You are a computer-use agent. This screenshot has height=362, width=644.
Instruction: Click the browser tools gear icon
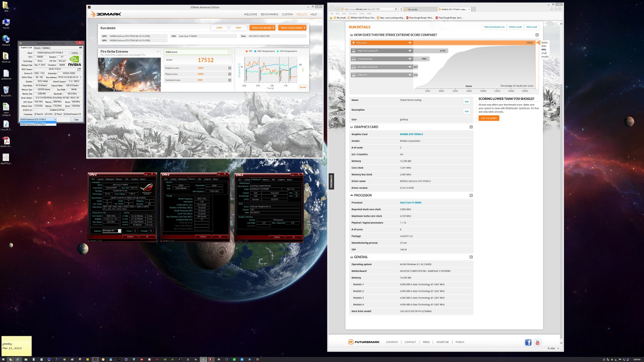[560, 9]
